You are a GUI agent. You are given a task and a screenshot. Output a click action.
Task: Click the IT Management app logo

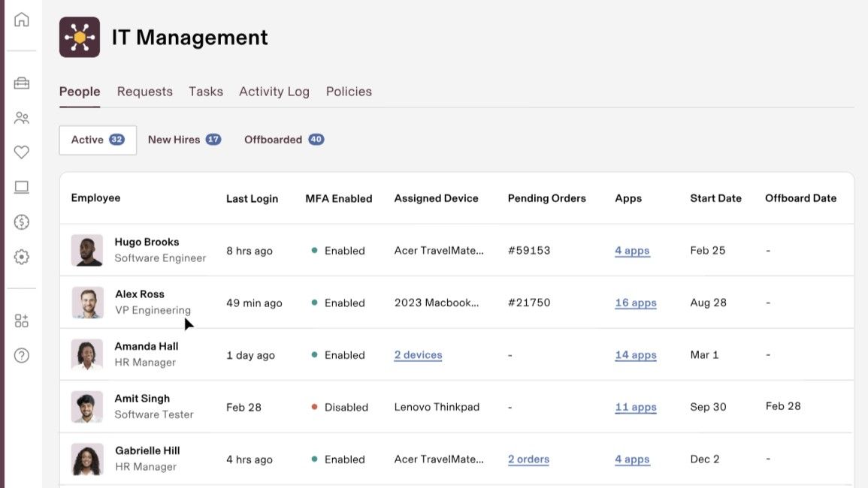pyautogui.click(x=80, y=37)
